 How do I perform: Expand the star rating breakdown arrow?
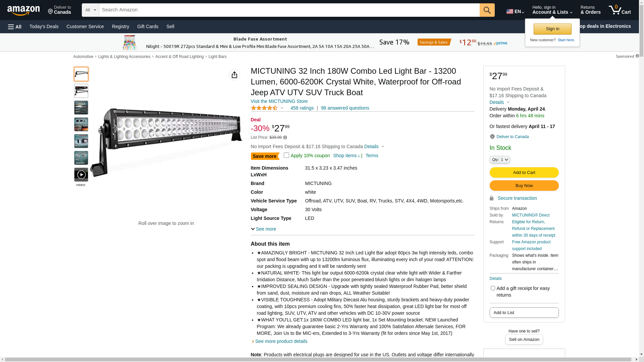pos(282,108)
